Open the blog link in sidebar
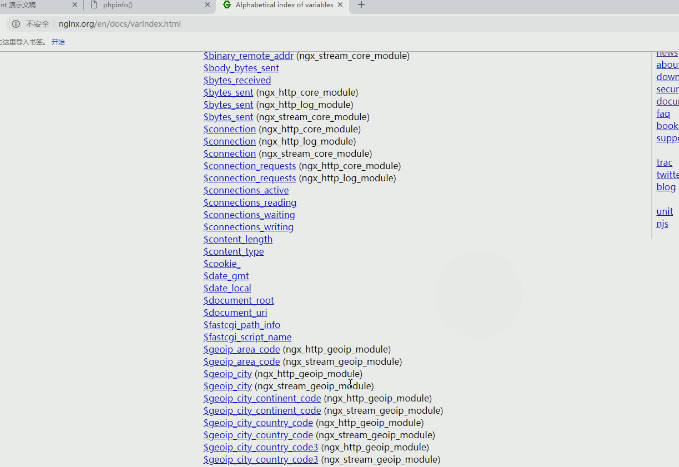This screenshot has height=467, width=679. click(666, 187)
